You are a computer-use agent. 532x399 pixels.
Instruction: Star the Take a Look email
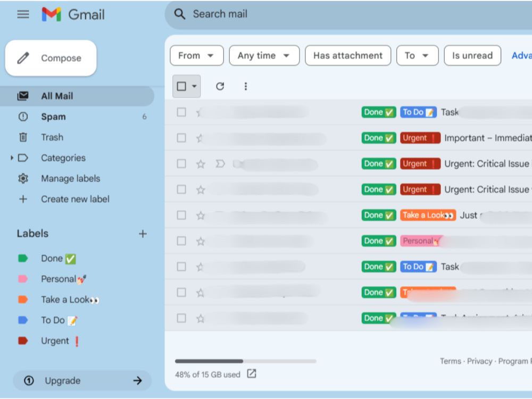(201, 215)
